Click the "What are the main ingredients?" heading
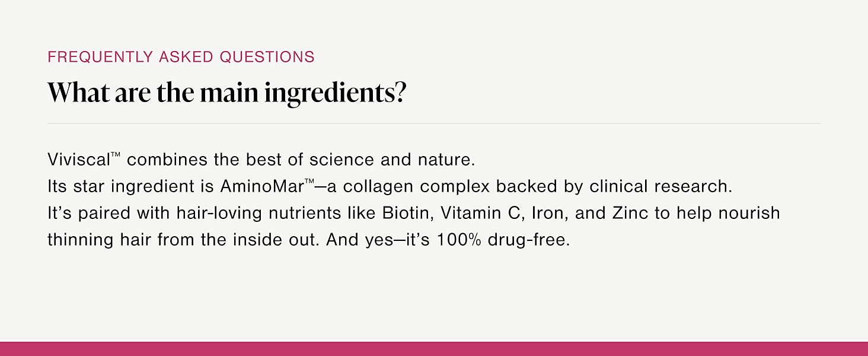 coord(226,93)
